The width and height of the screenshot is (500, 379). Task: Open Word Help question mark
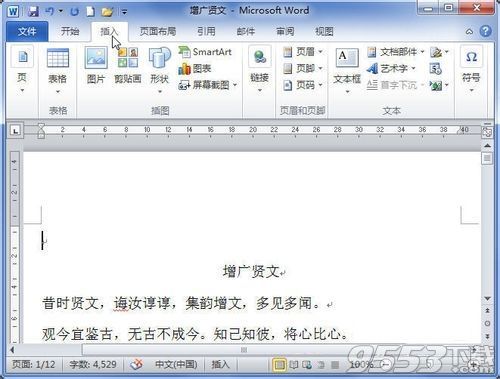pyautogui.click(x=485, y=31)
